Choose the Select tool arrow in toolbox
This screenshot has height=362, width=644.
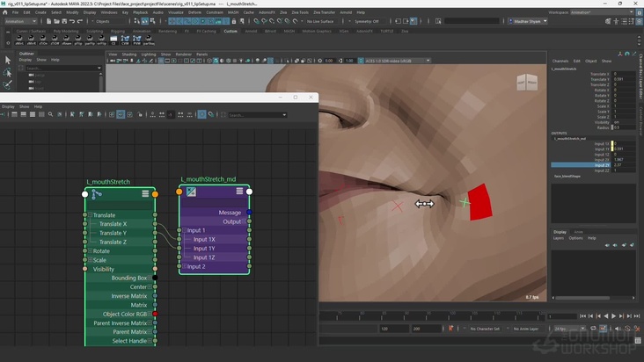7,61
